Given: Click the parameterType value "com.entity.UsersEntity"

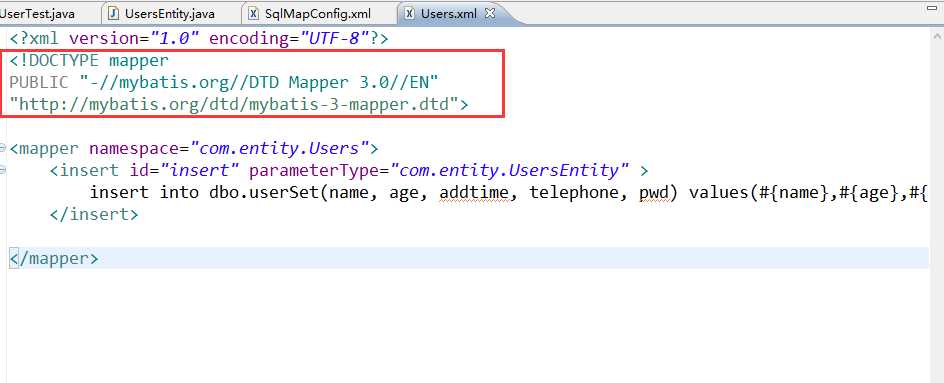Looking at the screenshot, I should (x=510, y=170).
